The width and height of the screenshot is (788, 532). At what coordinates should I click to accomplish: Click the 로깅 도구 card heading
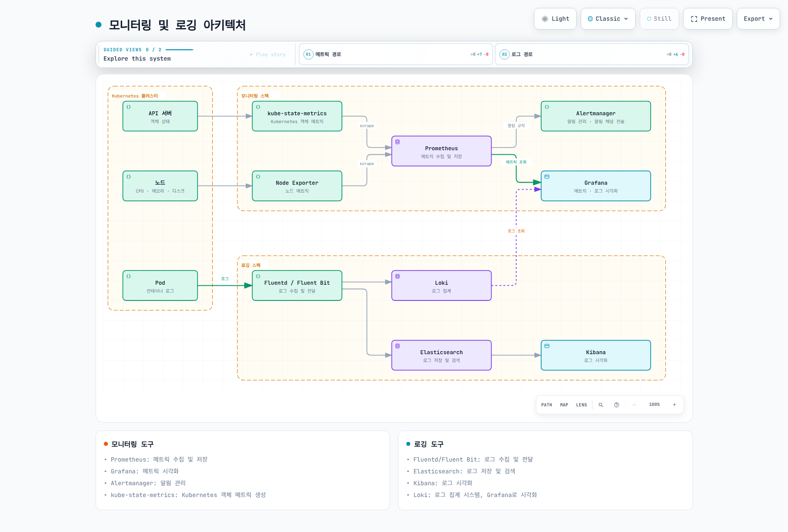(428, 444)
